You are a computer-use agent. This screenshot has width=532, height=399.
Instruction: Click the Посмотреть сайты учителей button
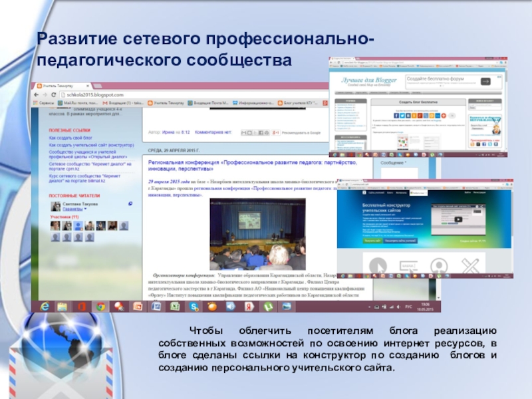tap(400, 241)
